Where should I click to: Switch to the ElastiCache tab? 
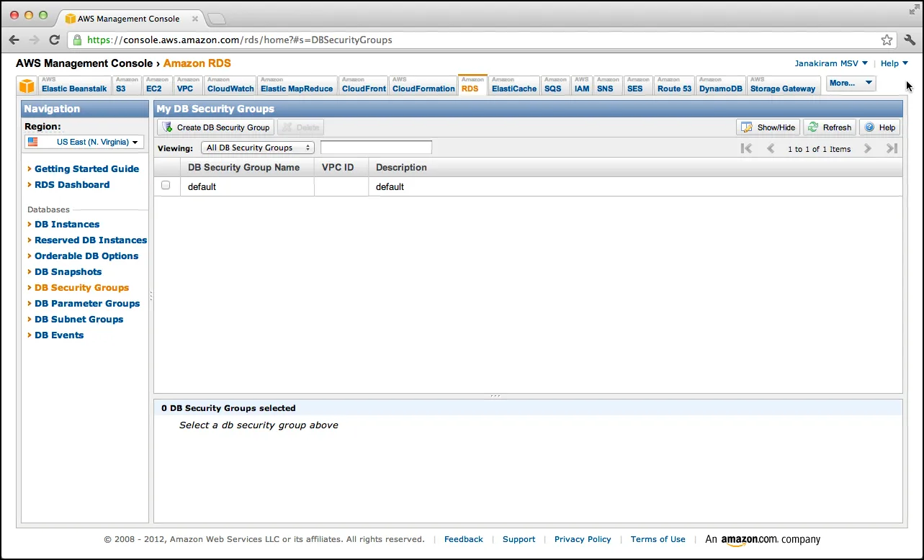514,85
